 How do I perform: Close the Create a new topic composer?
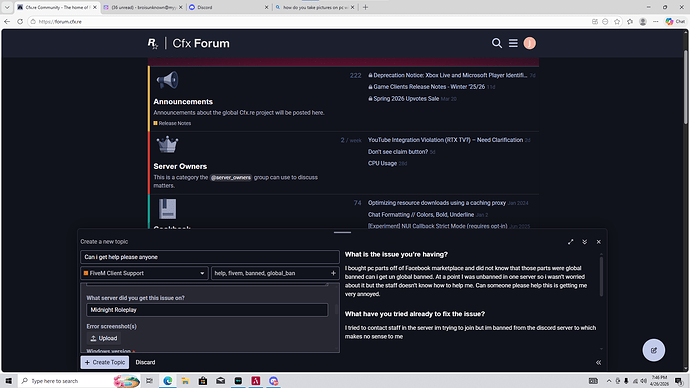click(x=598, y=242)
